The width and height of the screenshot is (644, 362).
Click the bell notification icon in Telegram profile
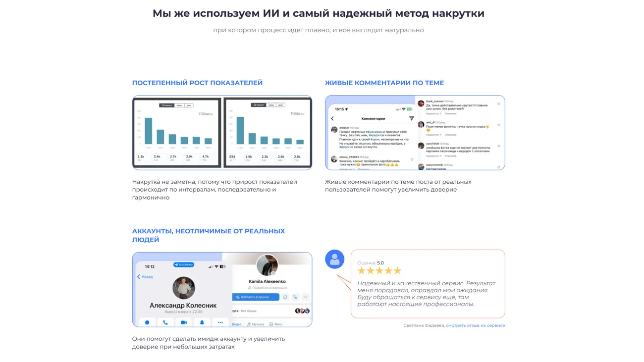coord(202,322)
